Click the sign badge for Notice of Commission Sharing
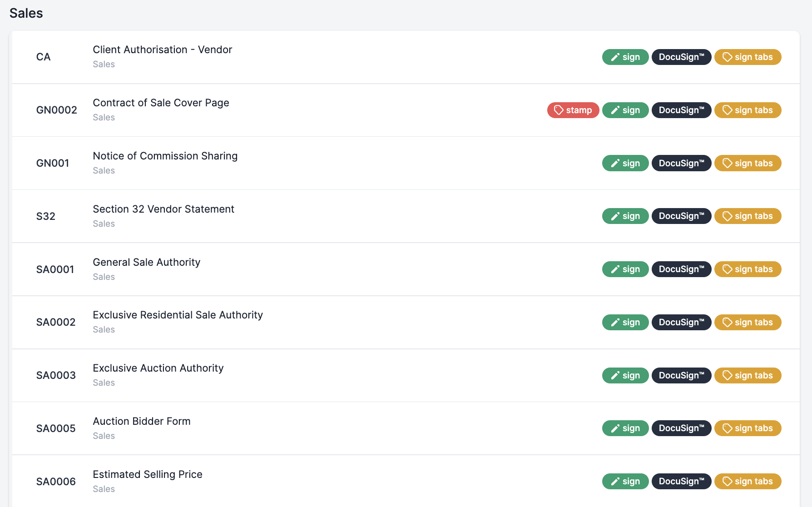The height and width of the screenshot is (507, 812). click(625, 163)
